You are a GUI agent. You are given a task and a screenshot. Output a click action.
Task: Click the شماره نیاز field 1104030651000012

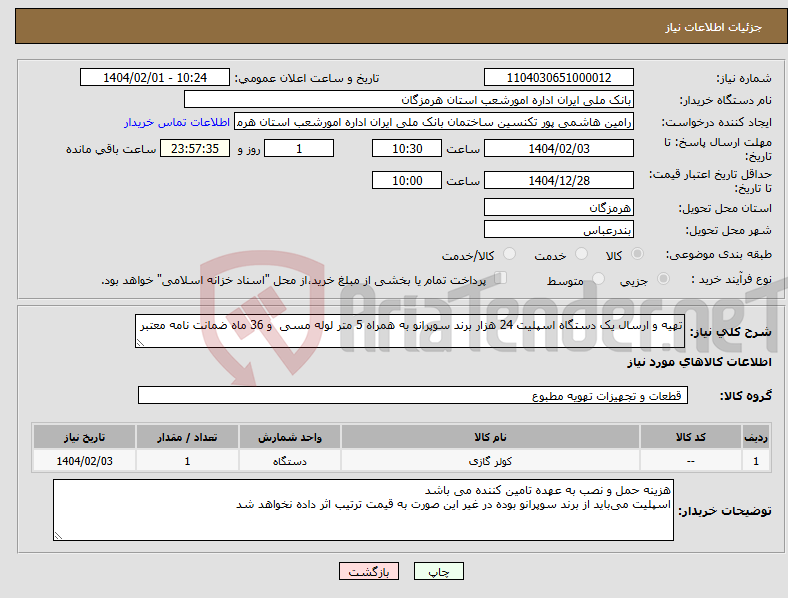click(x=559, y=77)
